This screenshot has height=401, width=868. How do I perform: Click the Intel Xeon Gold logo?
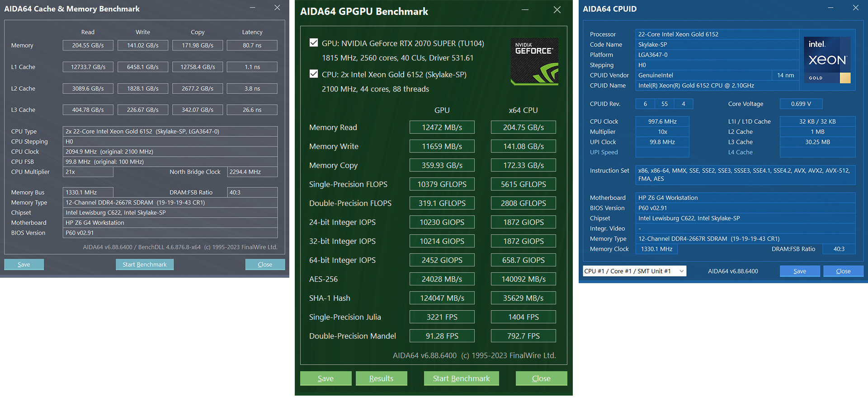pyautogui.click(x=827, y=60)
